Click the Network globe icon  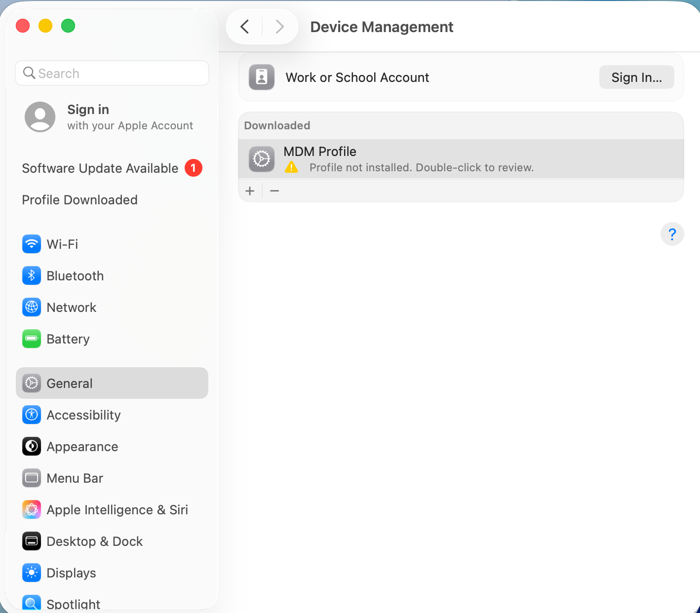[x=31, y=307]
